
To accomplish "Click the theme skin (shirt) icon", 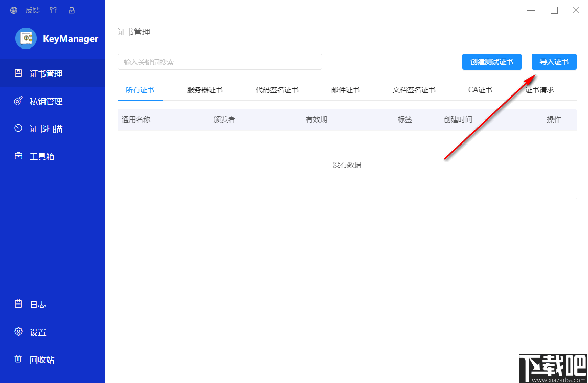I will [53, 10].
